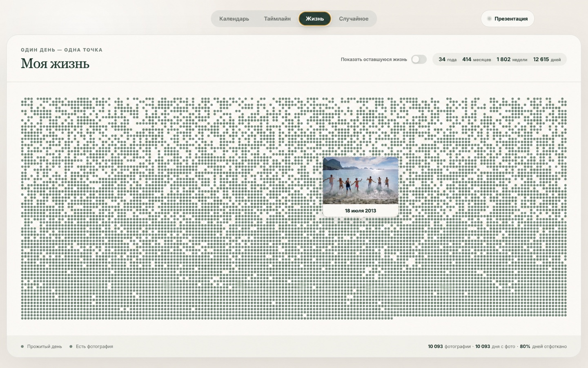Click the Моя жизнь heading

point(55,64)
